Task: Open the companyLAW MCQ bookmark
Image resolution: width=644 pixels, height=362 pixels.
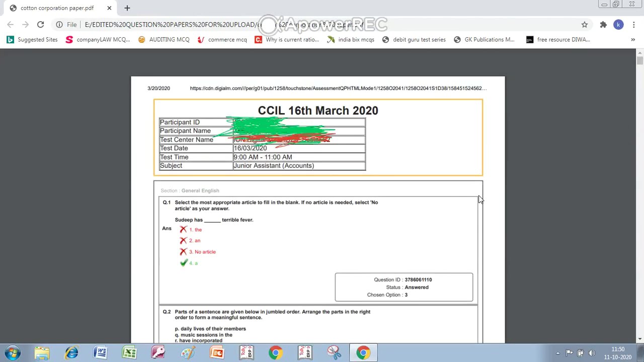Action: pyautogui.click(x=98, y=39)
